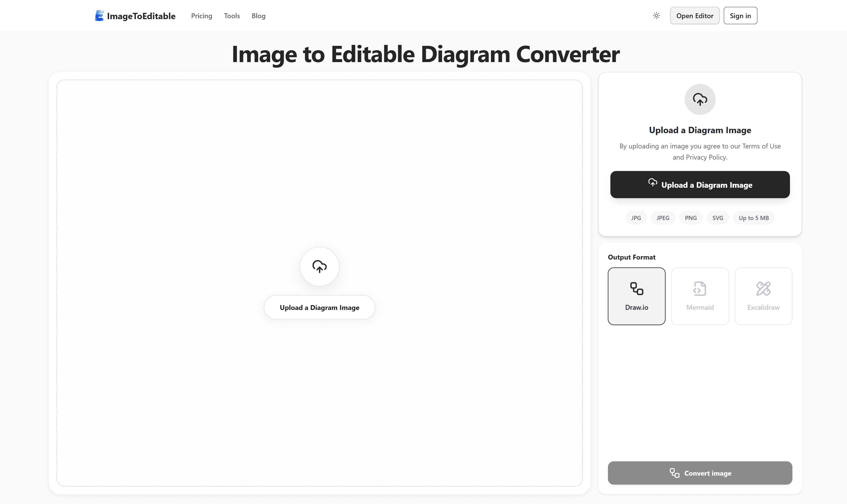The height and width of the screenshot is (504, 847).
Task: Click the ImageToEditable brand name text
Action: [x=141, y=16]
